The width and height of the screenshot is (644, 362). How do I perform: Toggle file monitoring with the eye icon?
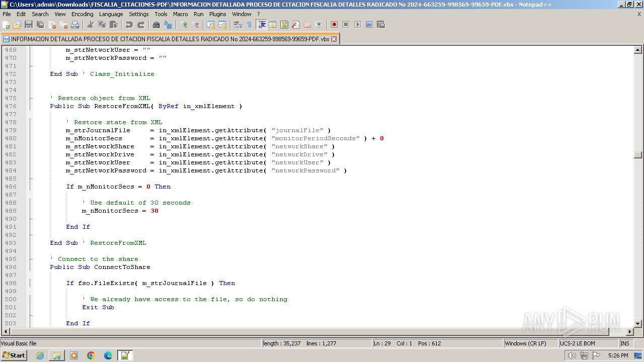point(319,25)
